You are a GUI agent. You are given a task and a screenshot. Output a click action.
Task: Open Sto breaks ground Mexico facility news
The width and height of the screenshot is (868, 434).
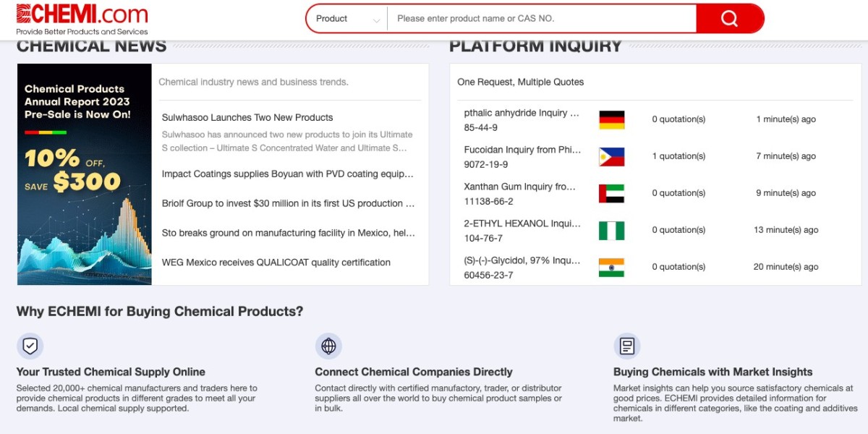[x=288, y=233]
